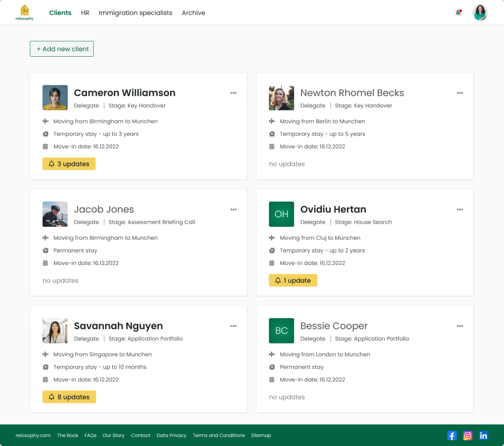Open Cameron Williamson's client name
The width and height of the screenshot is (504, 446).
tap(125, 93)
